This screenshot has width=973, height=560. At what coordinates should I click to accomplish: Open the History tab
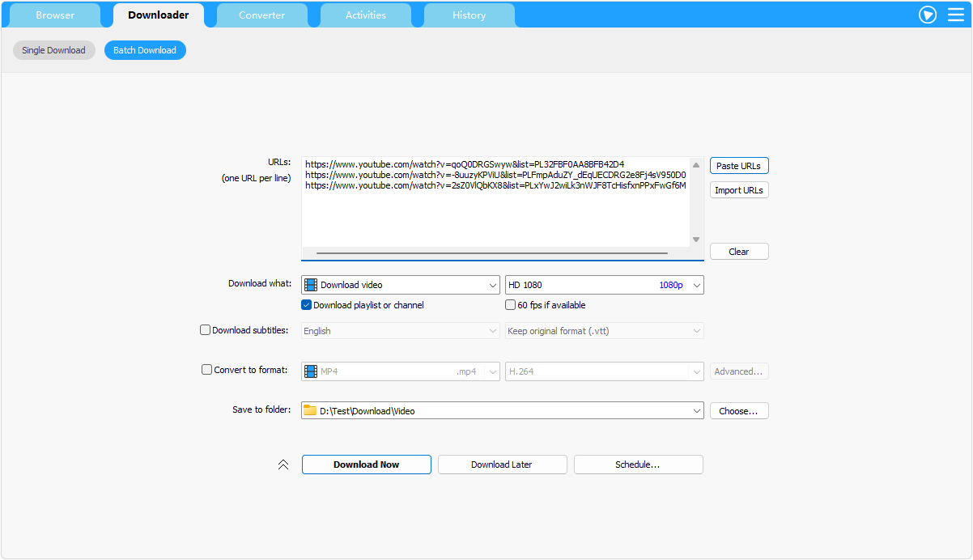click(x=469, y=15)
